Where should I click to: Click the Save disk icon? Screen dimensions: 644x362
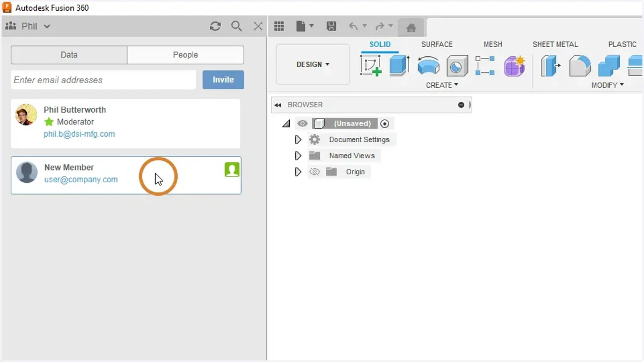pyautogui.click(x=331, y=26)
